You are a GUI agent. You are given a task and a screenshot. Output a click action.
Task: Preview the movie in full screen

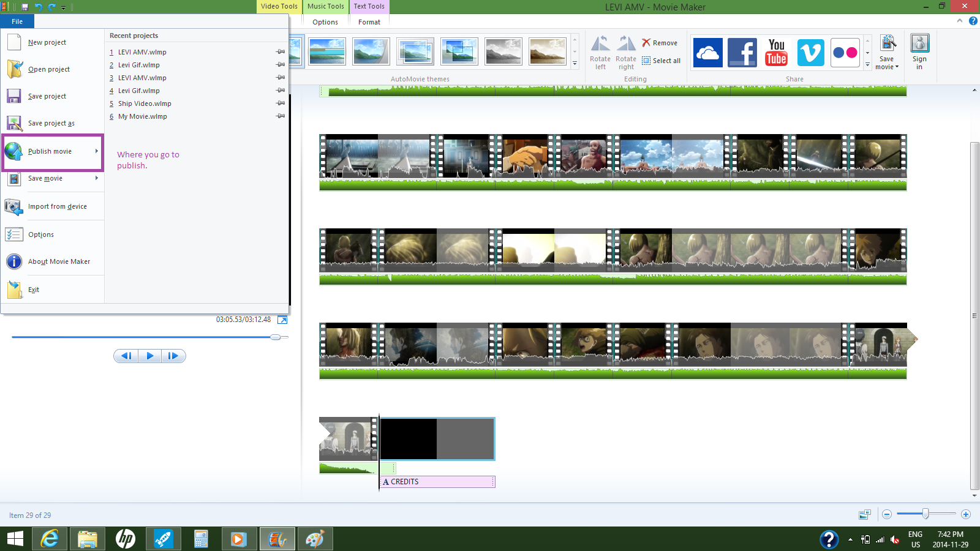coord(282,320)
